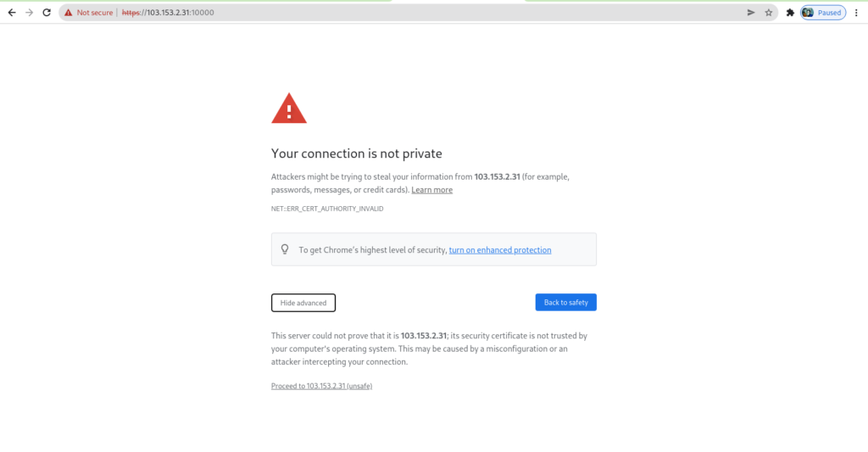This screenshot has width=868, height=452.
Task: Bookmark this page with the star icon
Action: pyautogui.click(x=769, y=13)
